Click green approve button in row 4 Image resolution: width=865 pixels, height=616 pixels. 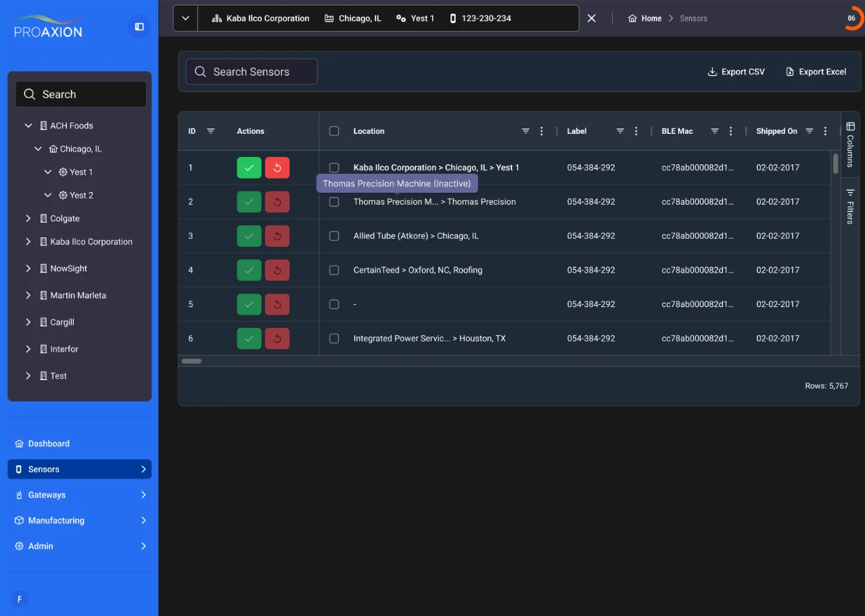click(x=249, y=270)
